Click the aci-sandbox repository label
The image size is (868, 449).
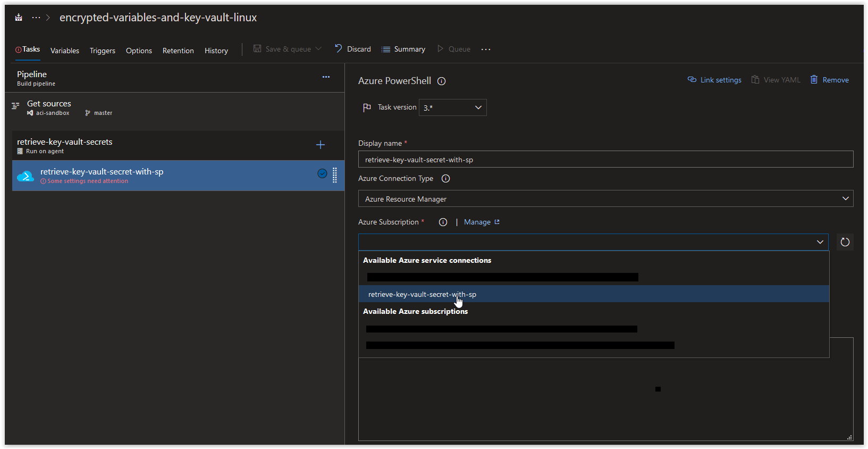coord(48,113)
